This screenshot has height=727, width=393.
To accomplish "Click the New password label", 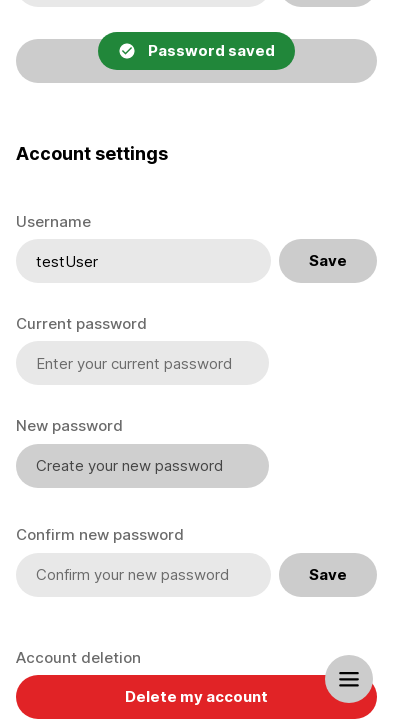I will (70, 426).
